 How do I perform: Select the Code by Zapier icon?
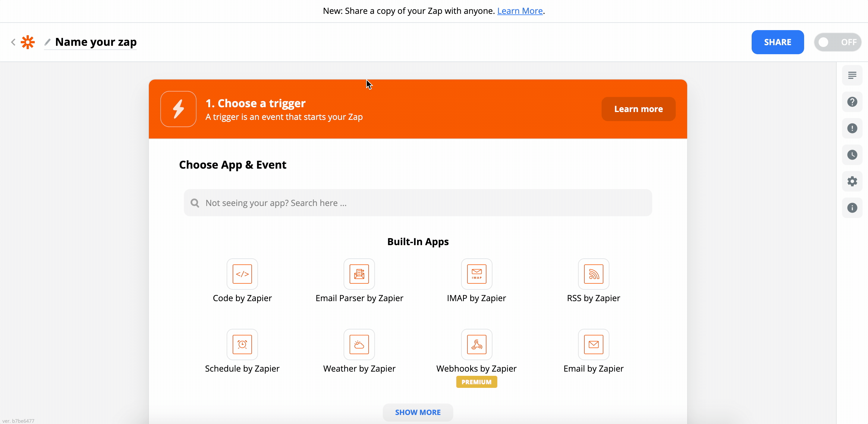(x=242, y=274)
